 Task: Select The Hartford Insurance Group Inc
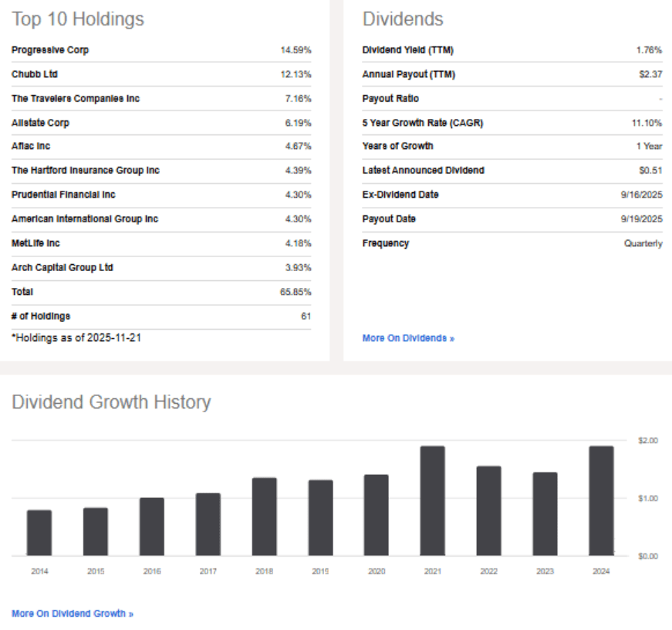tap(86, 171)
